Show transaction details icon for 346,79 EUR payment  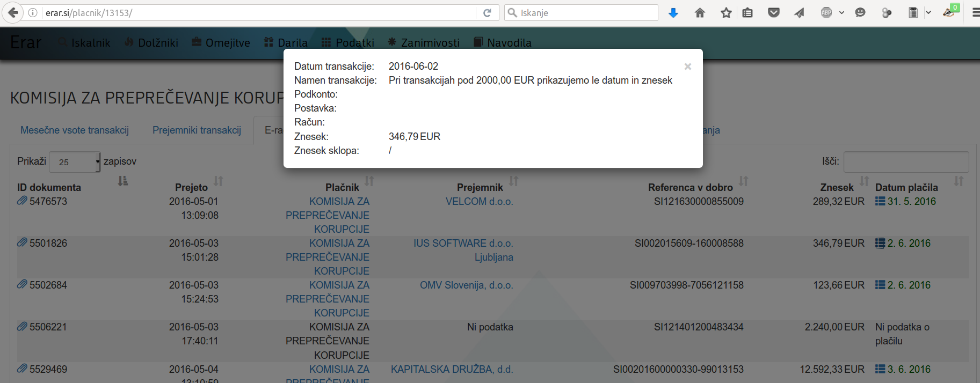(x=880, y=243)
